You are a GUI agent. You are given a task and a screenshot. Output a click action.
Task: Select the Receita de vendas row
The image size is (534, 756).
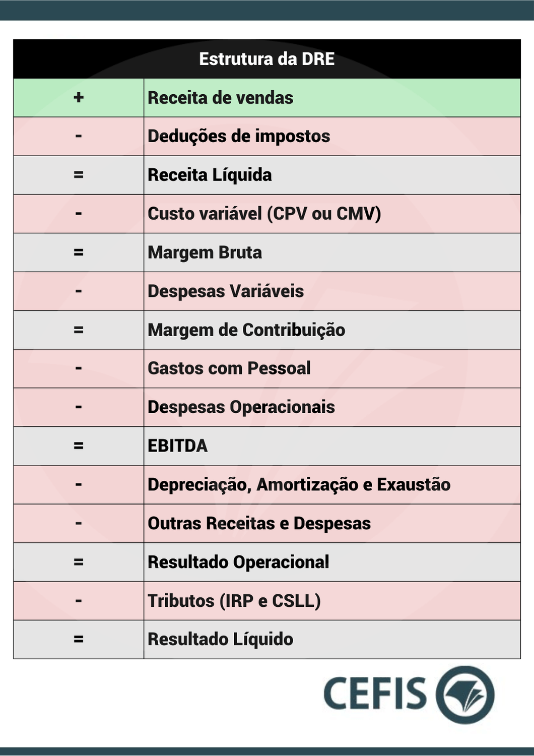click(x=267, y=98)
